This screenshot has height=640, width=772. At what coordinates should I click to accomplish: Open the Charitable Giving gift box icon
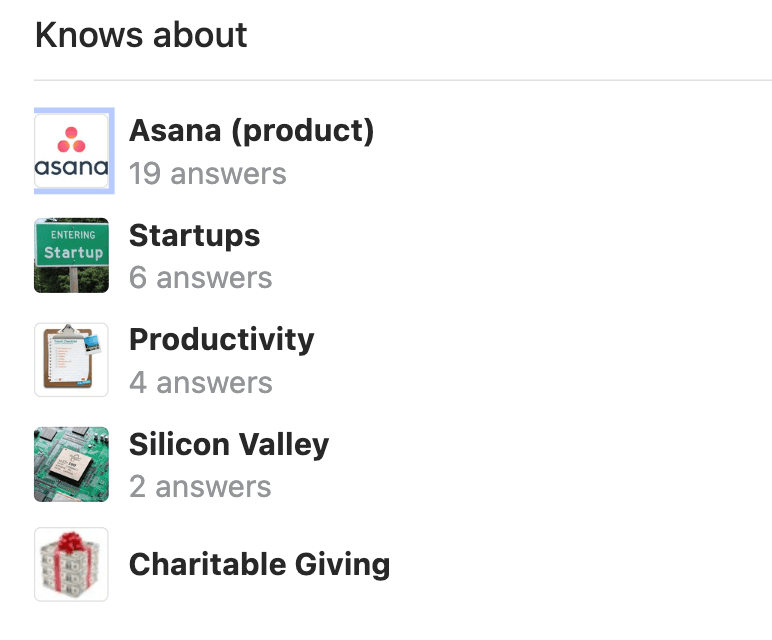pos(71,565)
